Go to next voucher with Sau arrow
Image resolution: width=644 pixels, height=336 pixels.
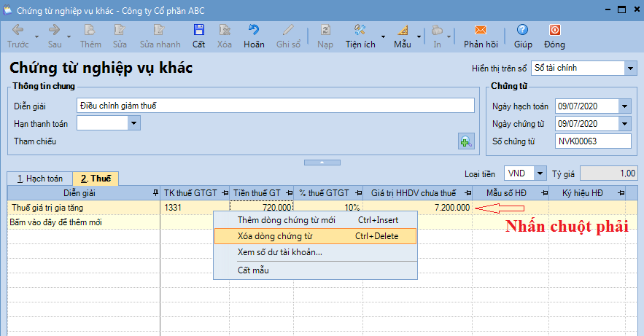coord(54,30)
